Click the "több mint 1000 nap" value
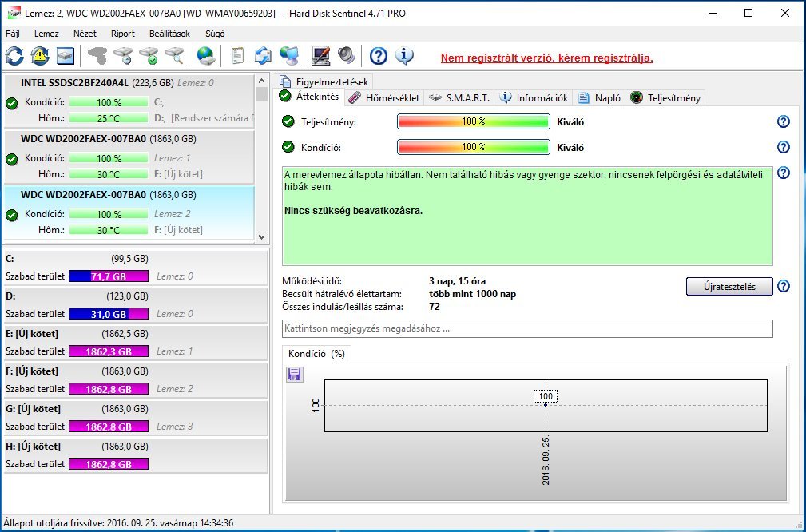This screenshot has width=806, height=532. coord(472,294)
